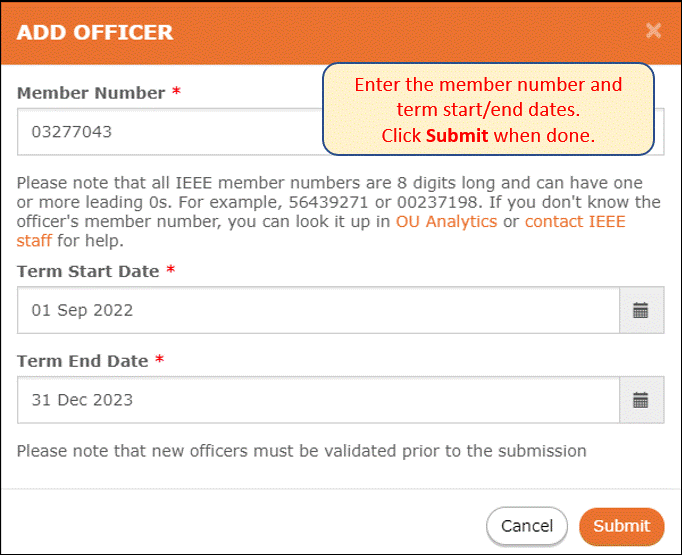Click the red asterisk beside Member Number

click(x=176, y=91)
